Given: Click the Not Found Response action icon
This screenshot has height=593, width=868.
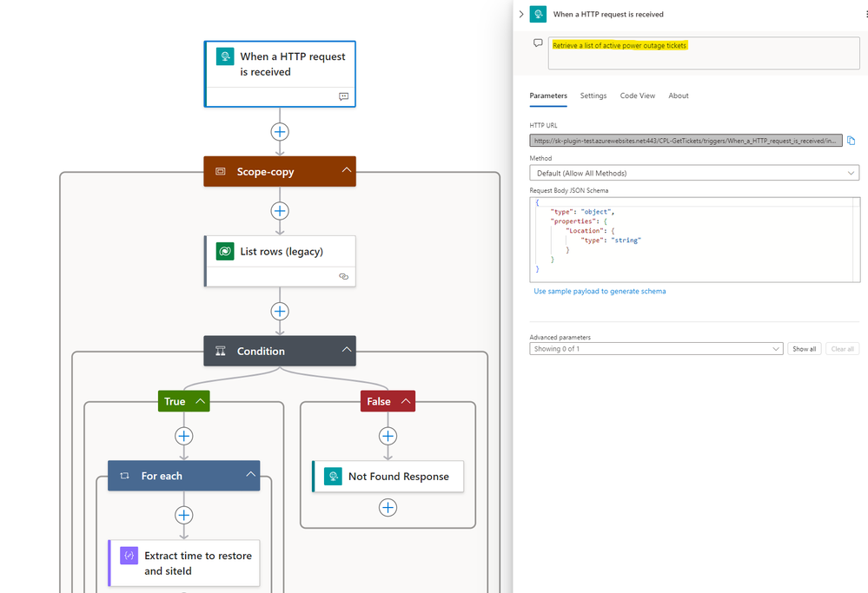Looking at the screenshot, I should click(x=333, y=477).
